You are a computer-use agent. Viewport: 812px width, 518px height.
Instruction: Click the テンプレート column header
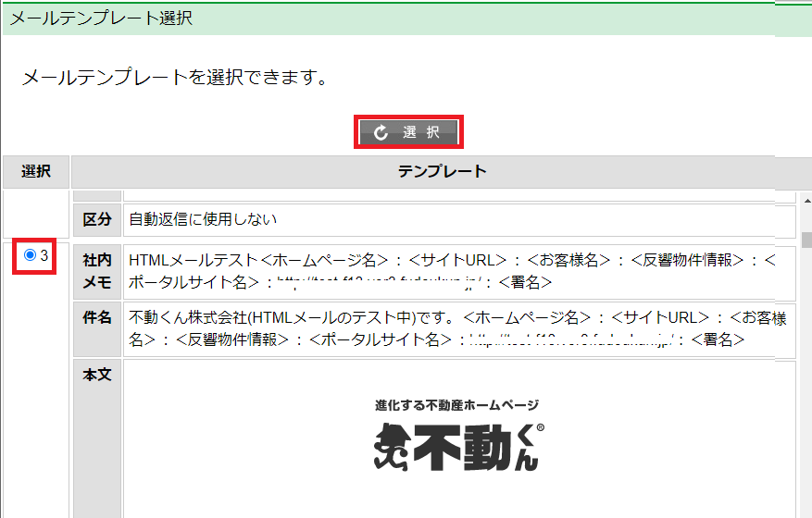pos(442,172)
